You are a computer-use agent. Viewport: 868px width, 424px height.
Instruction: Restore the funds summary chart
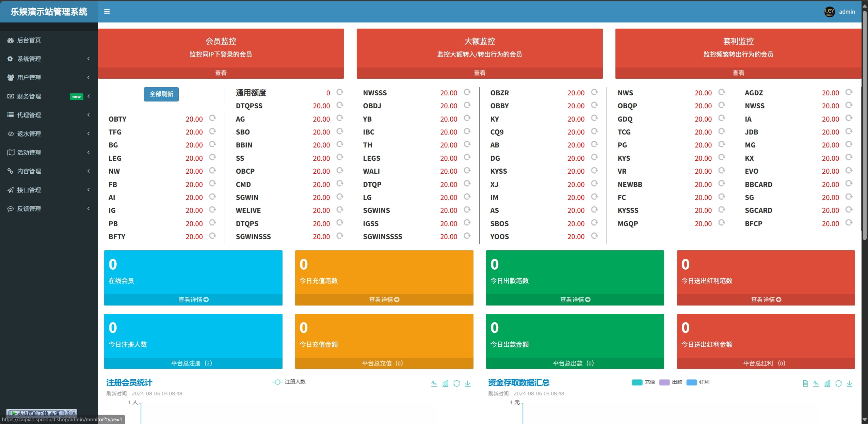[838, 383]
